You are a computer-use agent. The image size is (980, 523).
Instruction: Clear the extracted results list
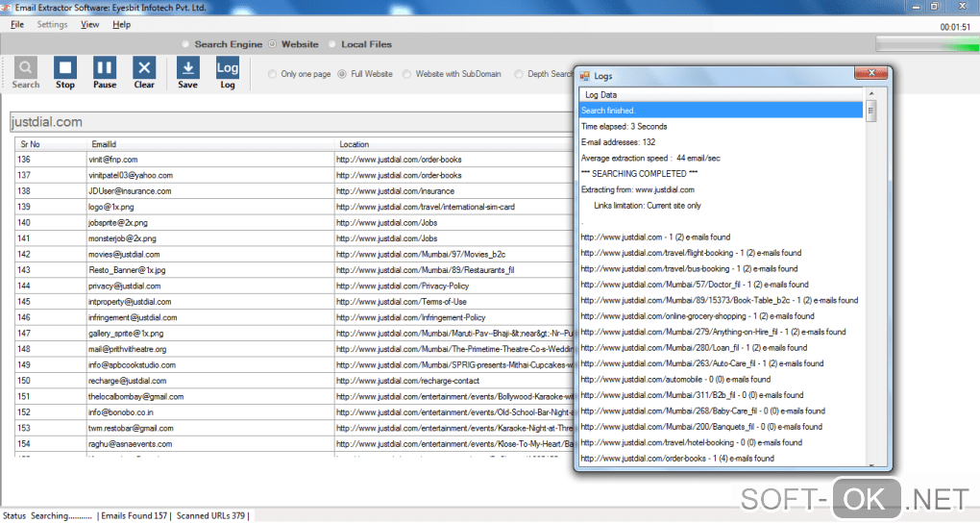click(x=144, y=73)
